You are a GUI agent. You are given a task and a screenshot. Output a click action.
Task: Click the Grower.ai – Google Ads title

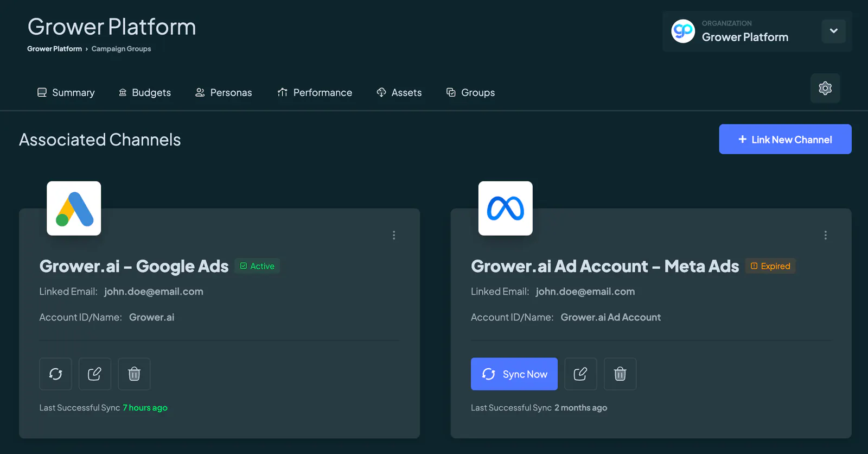click(x=134, y=266)
